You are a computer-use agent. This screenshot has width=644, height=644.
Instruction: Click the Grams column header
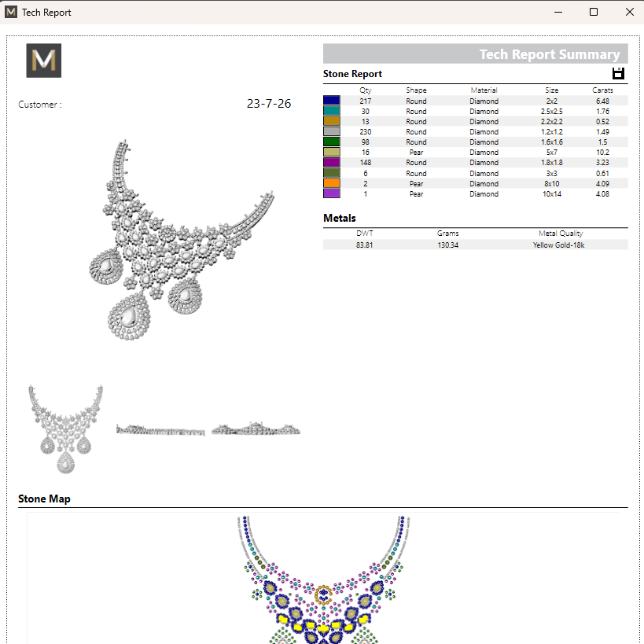[x=447, y=234]
